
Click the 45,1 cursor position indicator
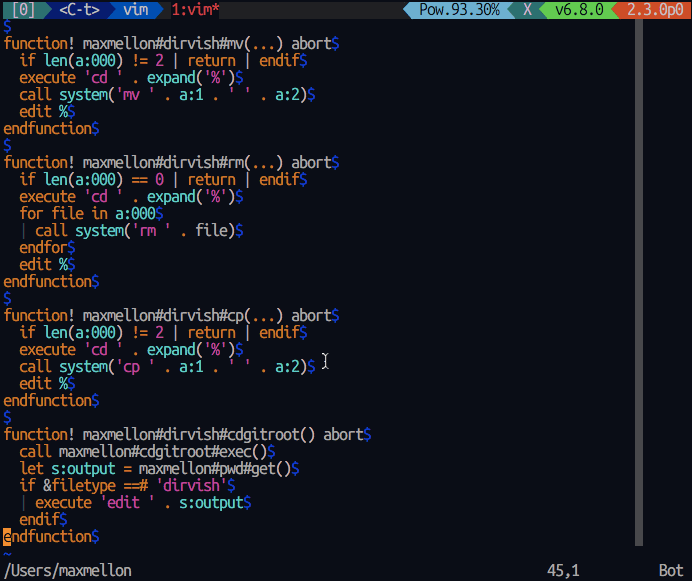click(563, 570)
